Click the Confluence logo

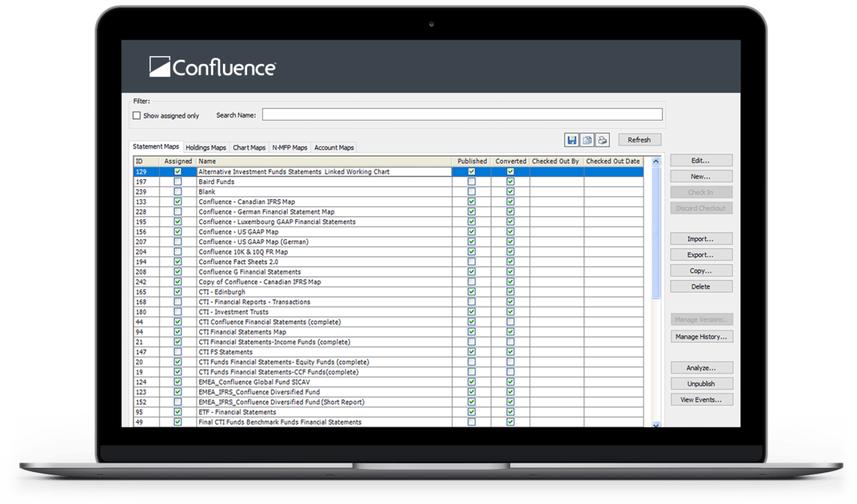pos(212,67)
